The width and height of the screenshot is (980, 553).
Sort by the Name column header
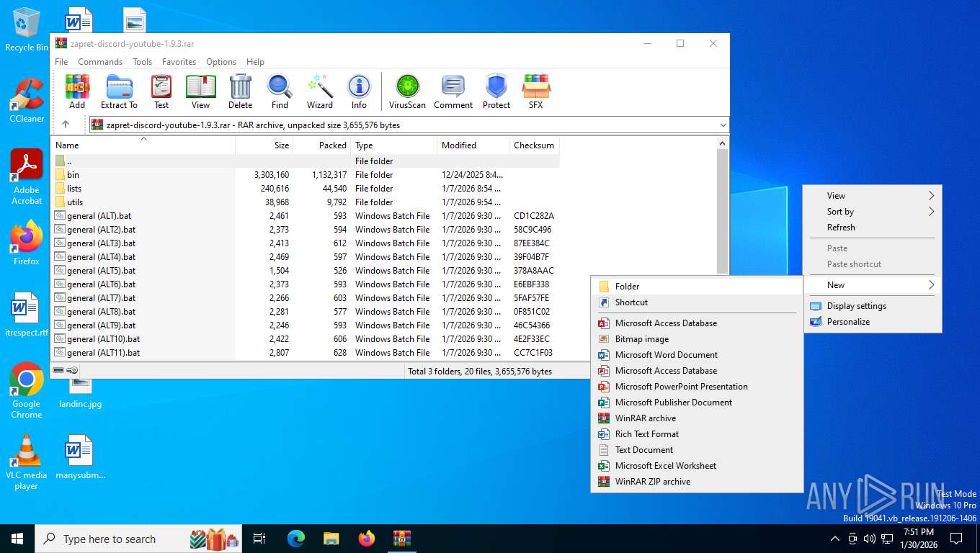143,145
